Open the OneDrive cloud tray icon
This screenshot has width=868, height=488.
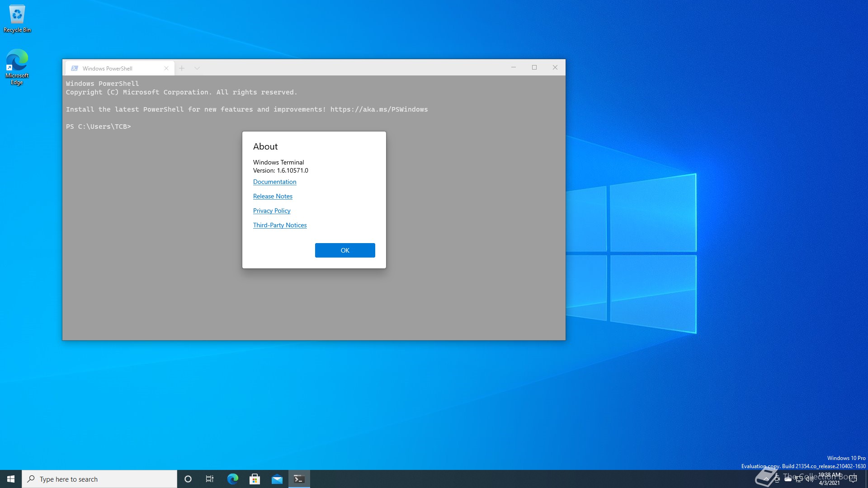pos(788,479)
